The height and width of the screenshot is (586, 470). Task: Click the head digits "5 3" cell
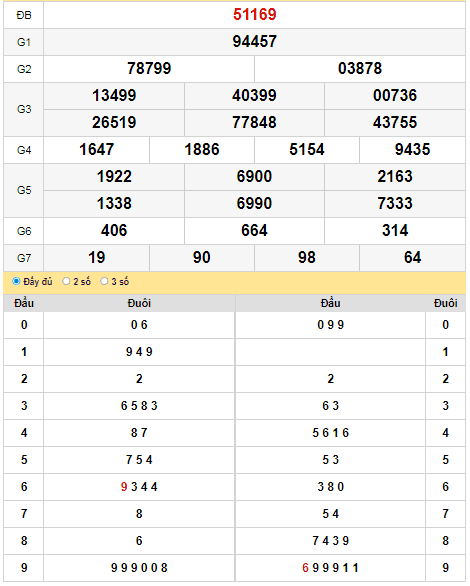click(331, 460)
